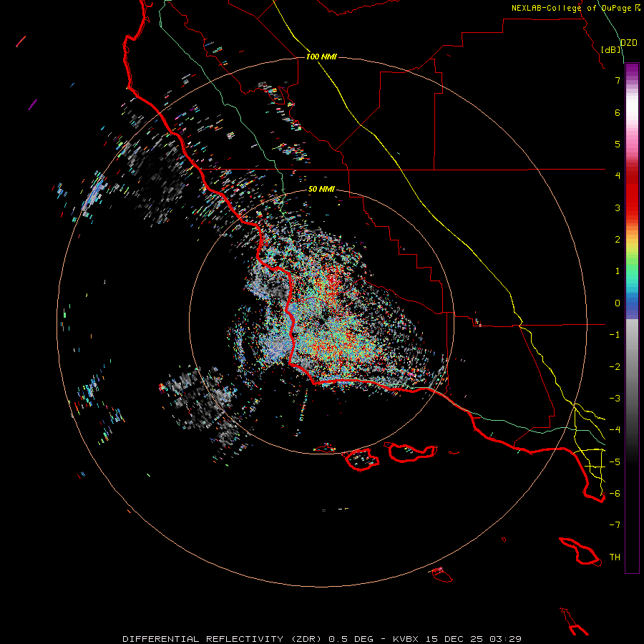Image resolution: width=644 pixels, height=644 pixels.
Task: Click the 'KVBX' radar site identifier
Action: pyautogui.click(x=406, y=639)
